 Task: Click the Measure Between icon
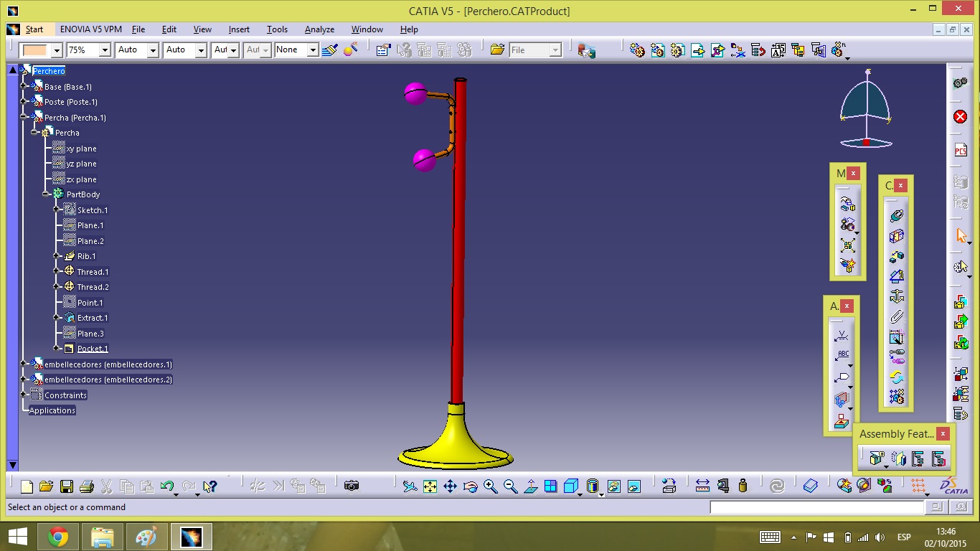(x=702, y=486)
